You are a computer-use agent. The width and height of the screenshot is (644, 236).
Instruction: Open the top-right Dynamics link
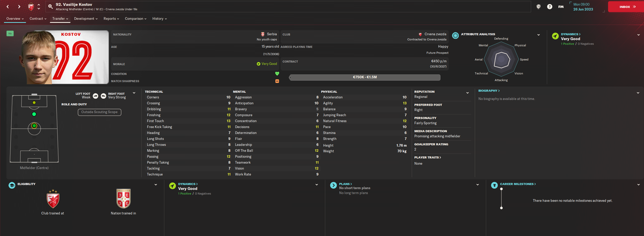[x=571, y=34]
